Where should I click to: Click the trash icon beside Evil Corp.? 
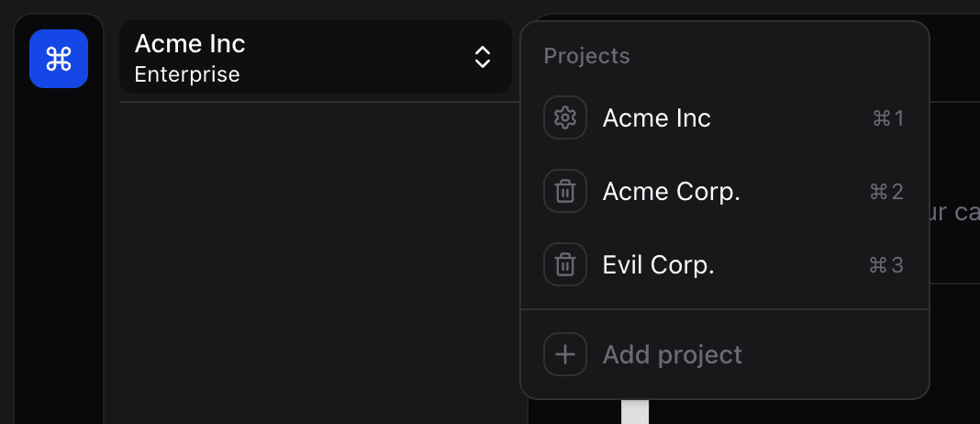[x=565, y=265]
